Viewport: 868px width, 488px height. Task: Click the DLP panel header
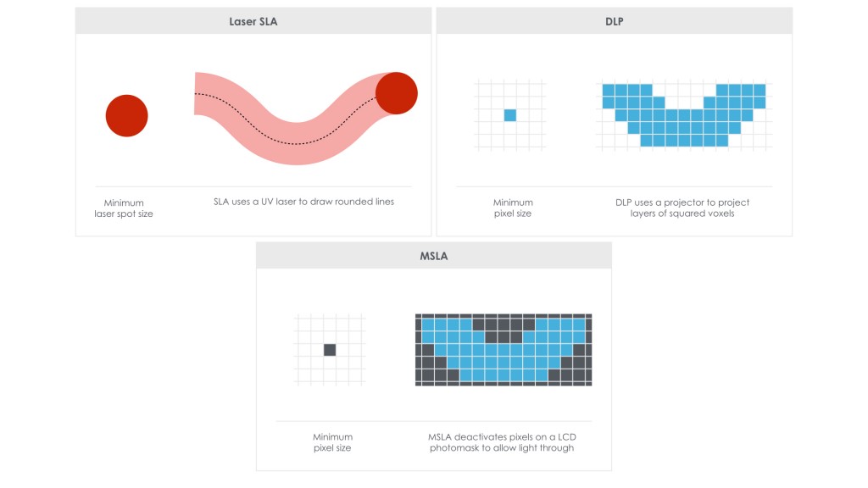tap(614, 21)
